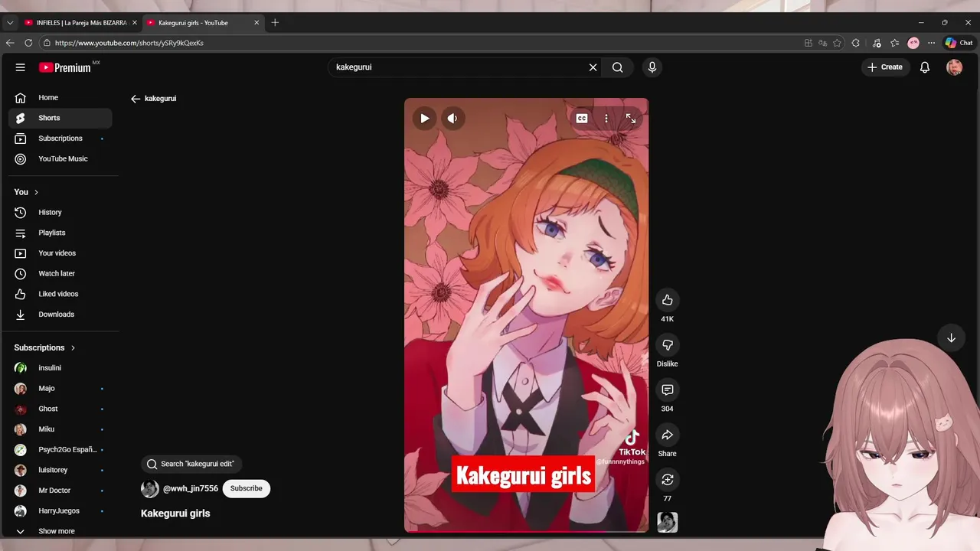The width and height of the screenshot is (980, 551).
Task: Go to Home in sidebar
Action: point(60,97)
